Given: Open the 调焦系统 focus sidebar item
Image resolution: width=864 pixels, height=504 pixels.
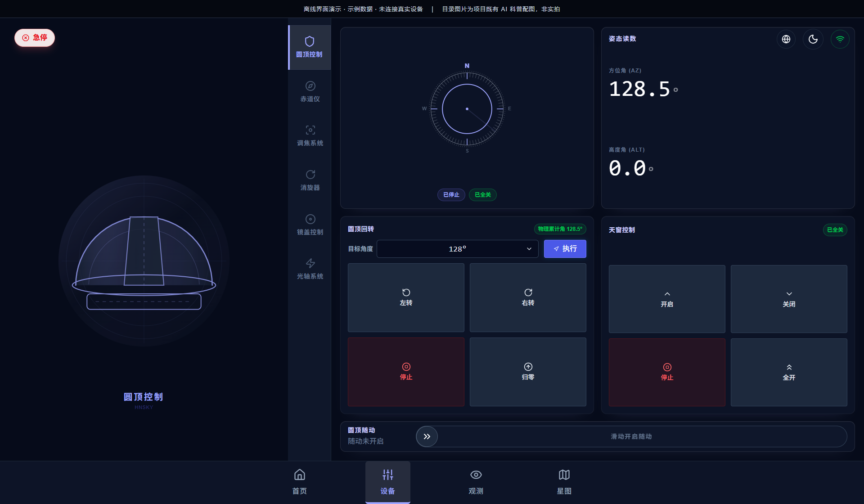Looking at the screenshot, I should pyautogui.click(x=310, y=136).
